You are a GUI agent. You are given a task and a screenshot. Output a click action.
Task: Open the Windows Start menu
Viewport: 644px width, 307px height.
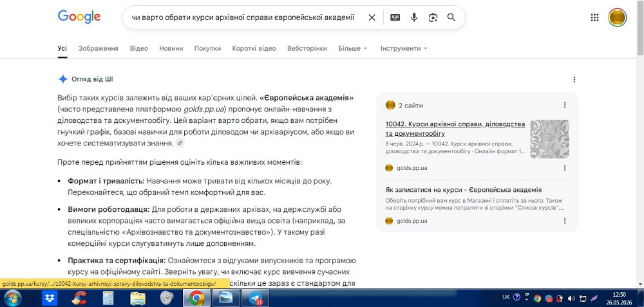pyautogui.click(x=12, y=298)
